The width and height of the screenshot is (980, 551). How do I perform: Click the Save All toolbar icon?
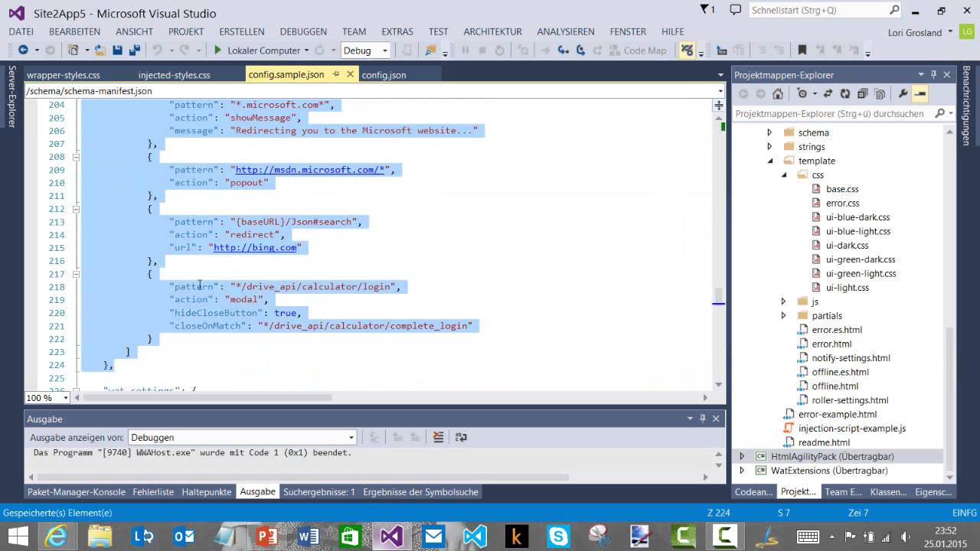[134, 51]
